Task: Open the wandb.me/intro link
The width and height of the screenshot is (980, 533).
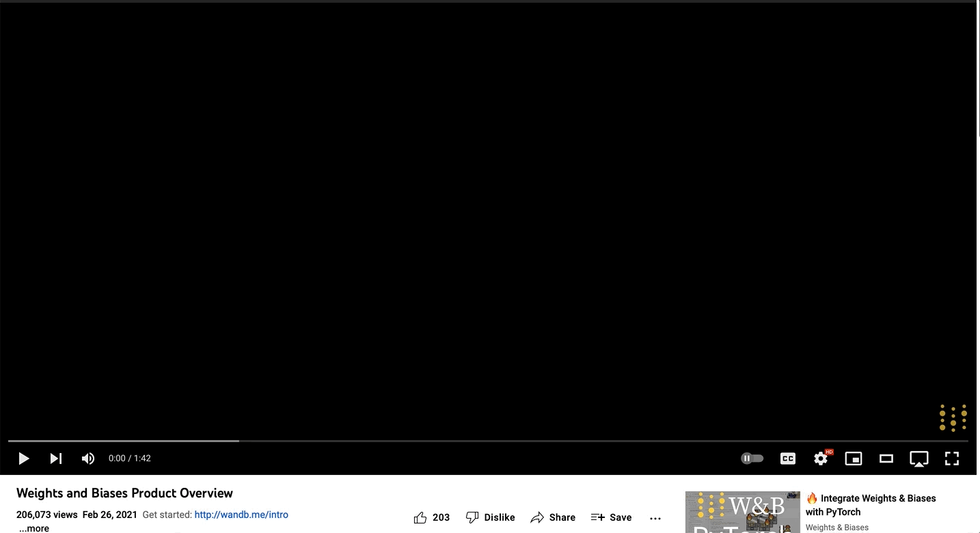Action: (241, 514)
